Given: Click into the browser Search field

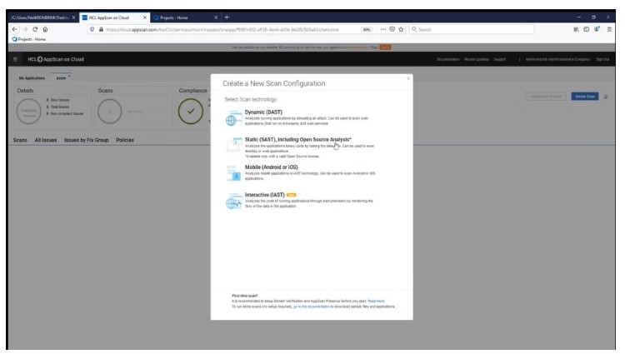Looking at the screenshot, I should pos(472,29).
